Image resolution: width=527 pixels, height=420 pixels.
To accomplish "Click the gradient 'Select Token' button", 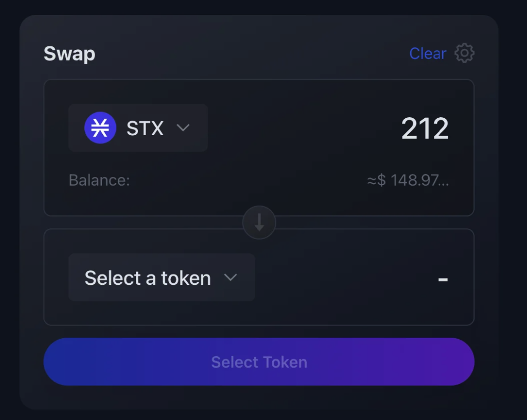I will [259, 361].
